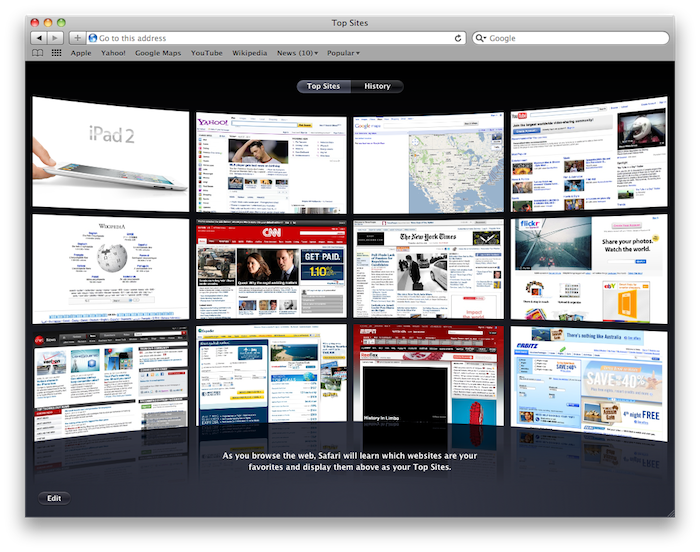Open the CNET News site thumbnail
Image resolution: width=700 pixels, height=552 pixels.
point(111,383)
